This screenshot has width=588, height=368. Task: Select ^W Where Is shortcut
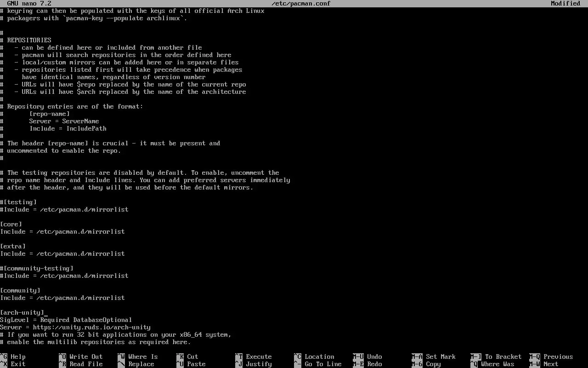pos(138,356)
